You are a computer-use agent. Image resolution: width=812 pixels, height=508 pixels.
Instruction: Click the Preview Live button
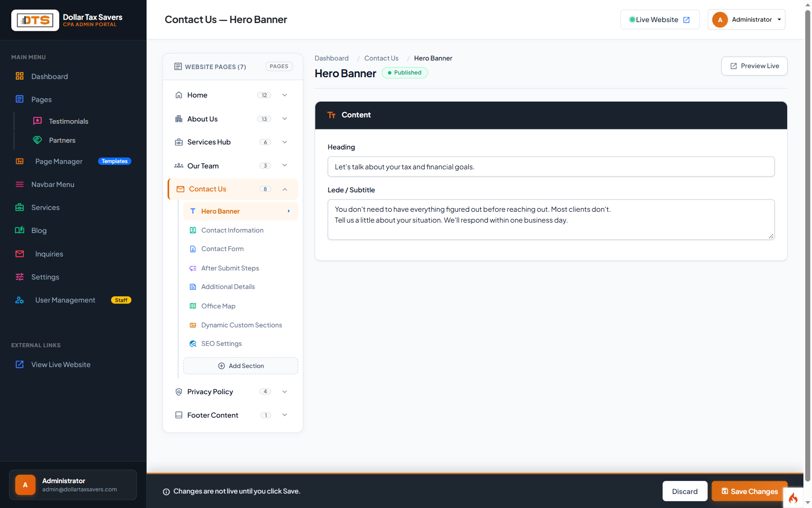(x=754, y=66)
